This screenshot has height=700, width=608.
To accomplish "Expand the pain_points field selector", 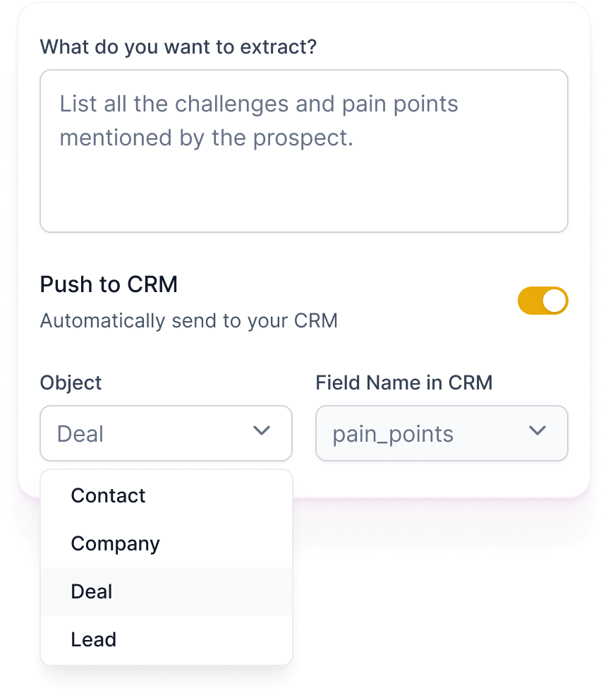I will tap(441, 433).
